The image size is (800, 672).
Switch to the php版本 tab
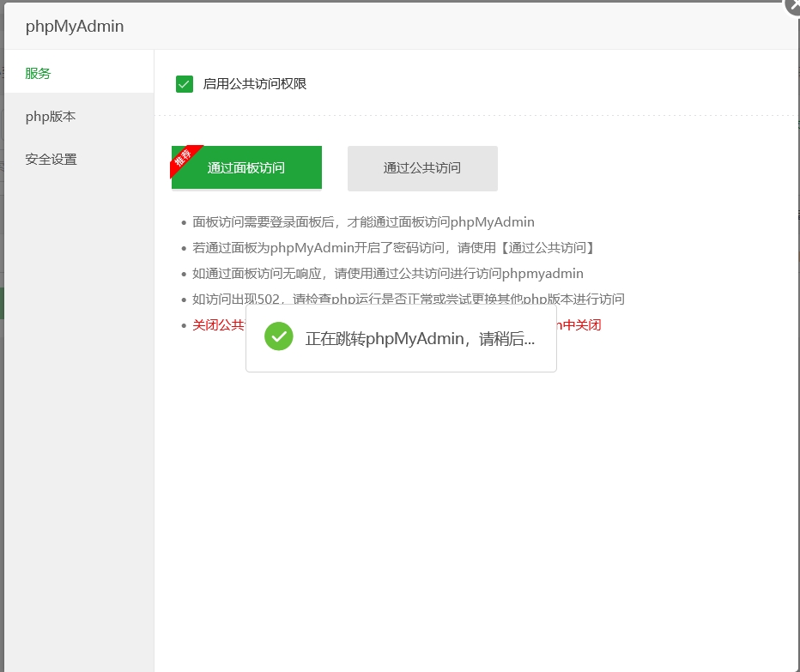[x=79, y=117]
